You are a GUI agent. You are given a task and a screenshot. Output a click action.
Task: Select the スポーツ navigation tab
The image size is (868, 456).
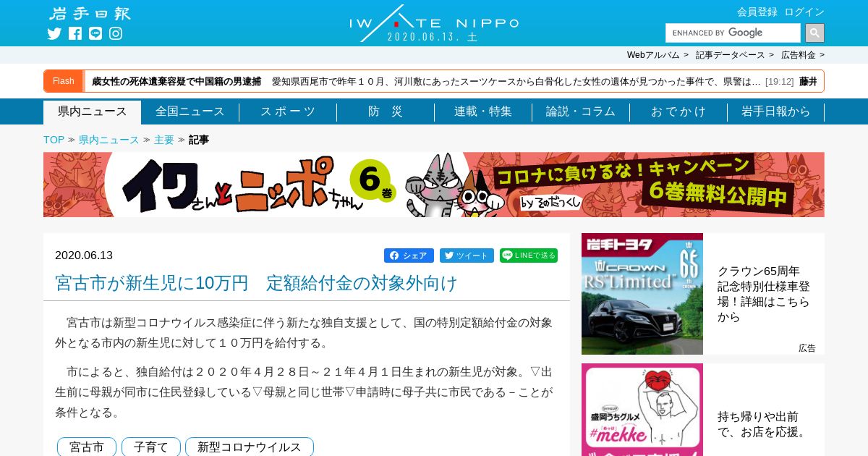[x=288, y=112]
